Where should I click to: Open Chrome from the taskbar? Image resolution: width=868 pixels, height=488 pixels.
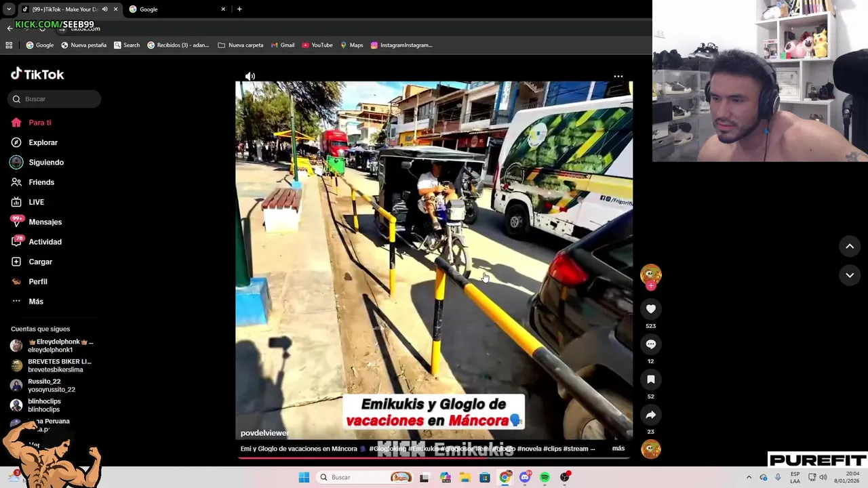[505, 477]
